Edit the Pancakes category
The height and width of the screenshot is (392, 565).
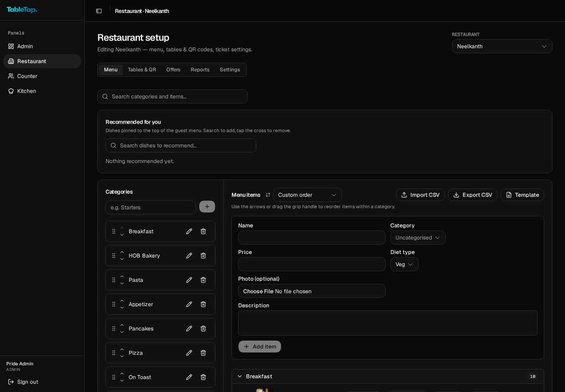[189, 328]
